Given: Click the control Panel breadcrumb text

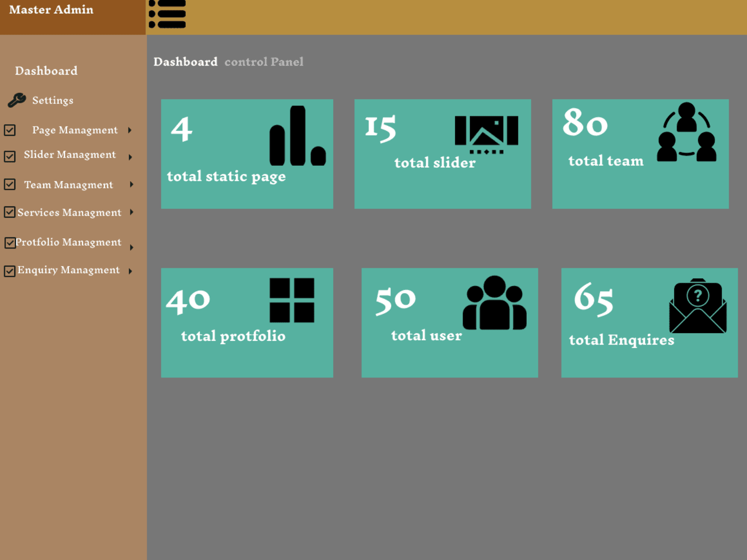Looking at the screenshot, I should (x=264, y=62).
